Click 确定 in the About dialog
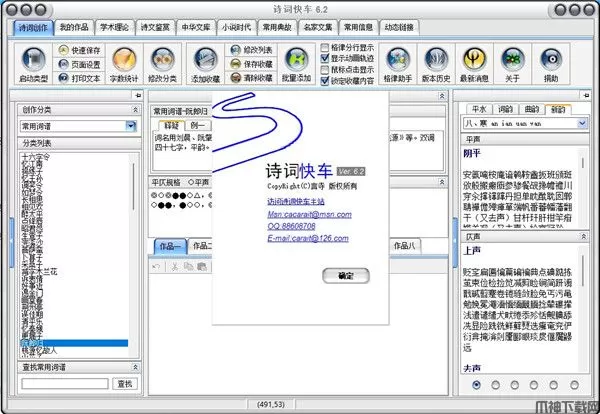The image size is (600, 414). click(x=346, y=275)
